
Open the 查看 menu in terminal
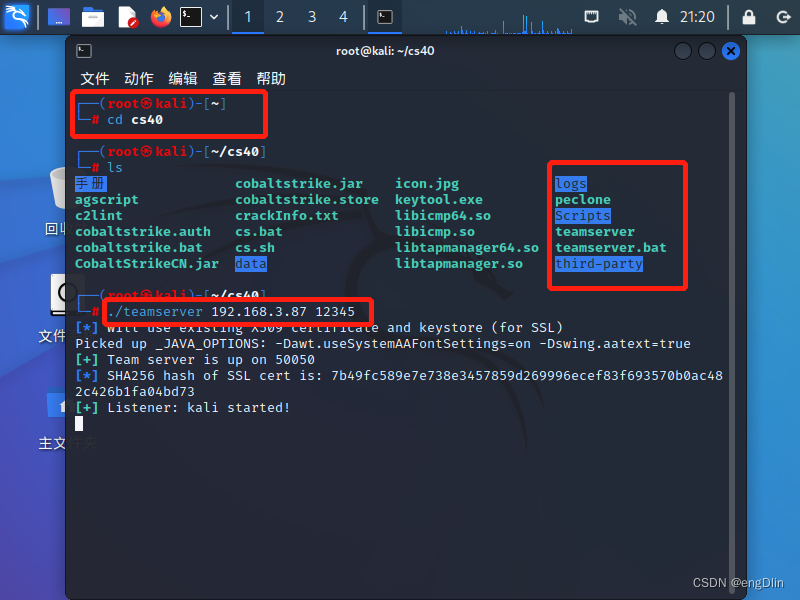coord(227,79)
